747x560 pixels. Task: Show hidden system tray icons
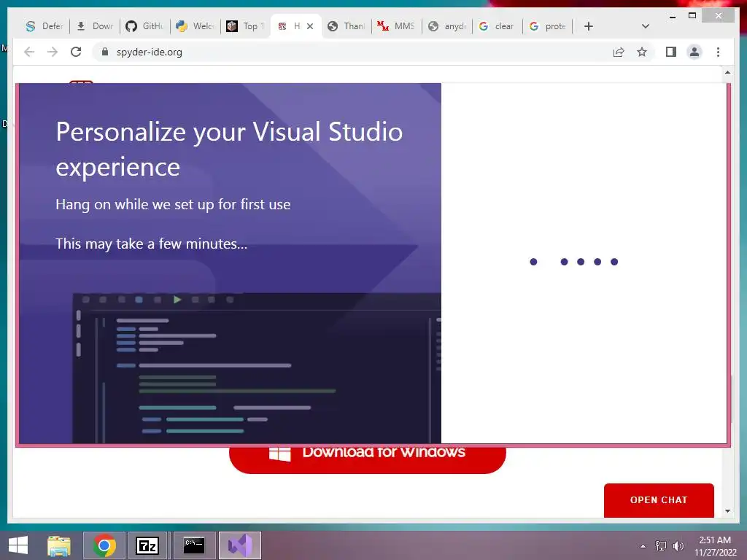643,546
